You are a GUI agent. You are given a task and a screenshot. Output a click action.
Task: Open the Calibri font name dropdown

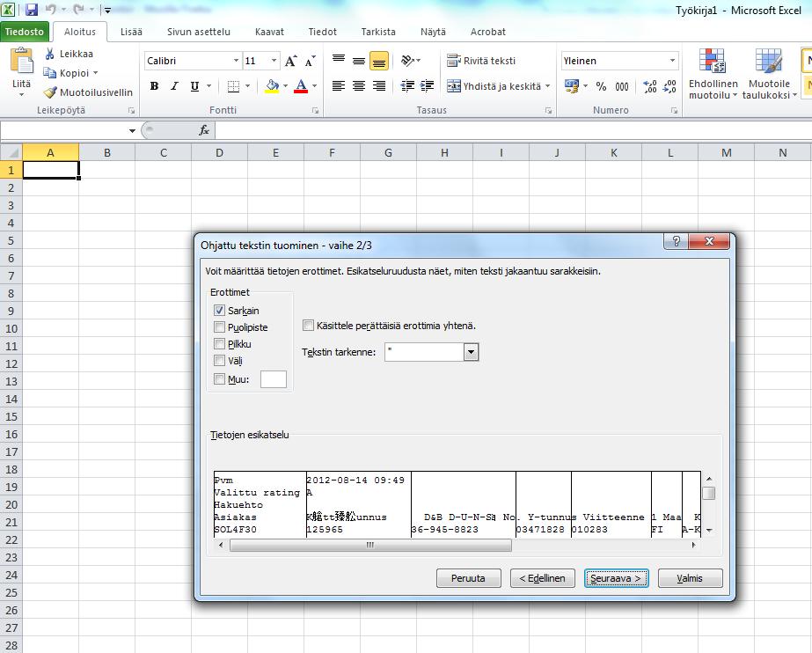236,61
